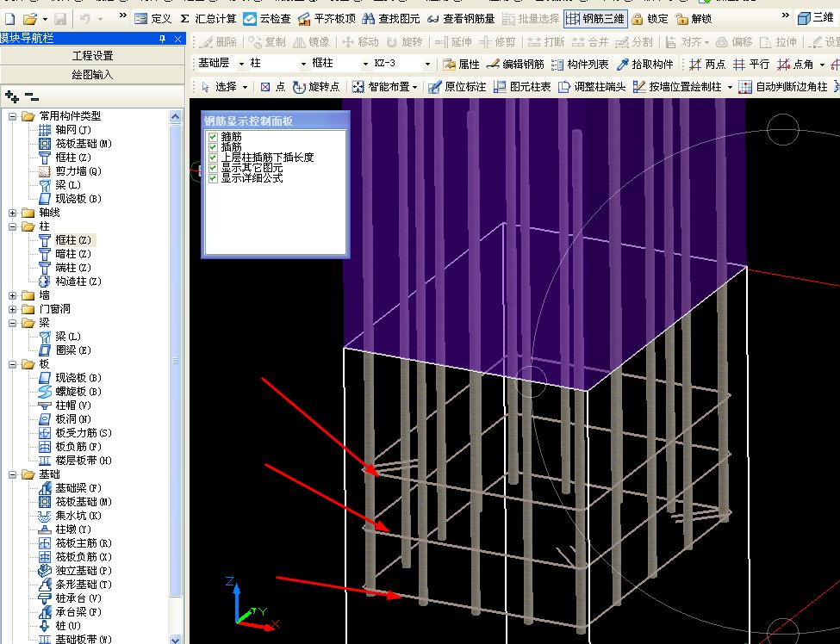Image resolution: width=840 pixels, height=644 pixels.
Task: Click the navigation tree scrollbar down arrow
Action: point(177,639)
